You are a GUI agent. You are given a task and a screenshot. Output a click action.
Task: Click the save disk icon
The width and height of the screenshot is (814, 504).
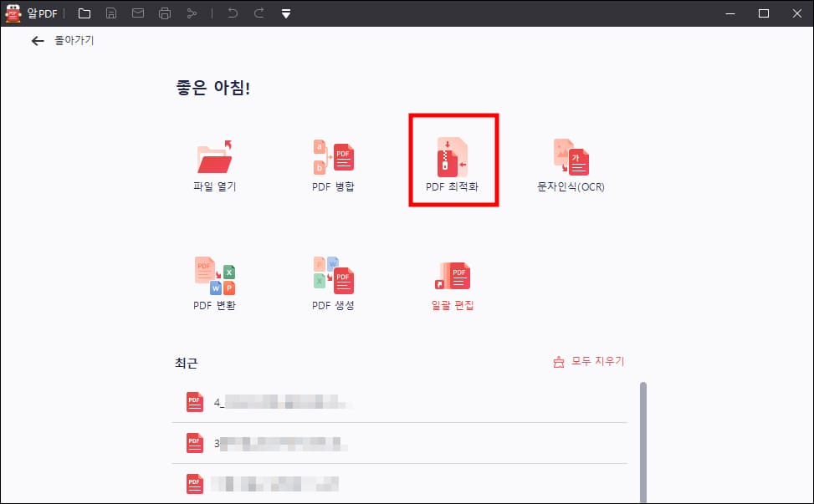point(111,13)
